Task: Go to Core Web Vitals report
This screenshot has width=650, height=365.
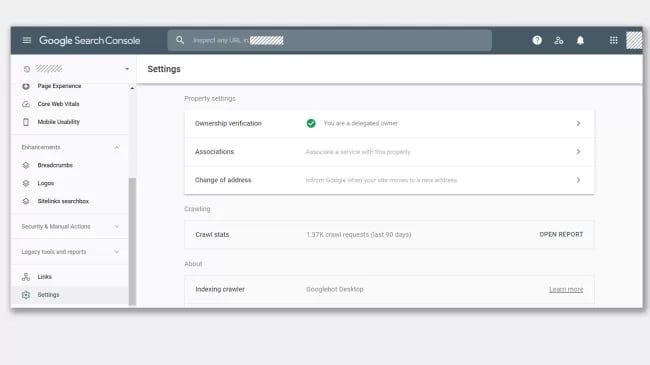Action: 58,104
